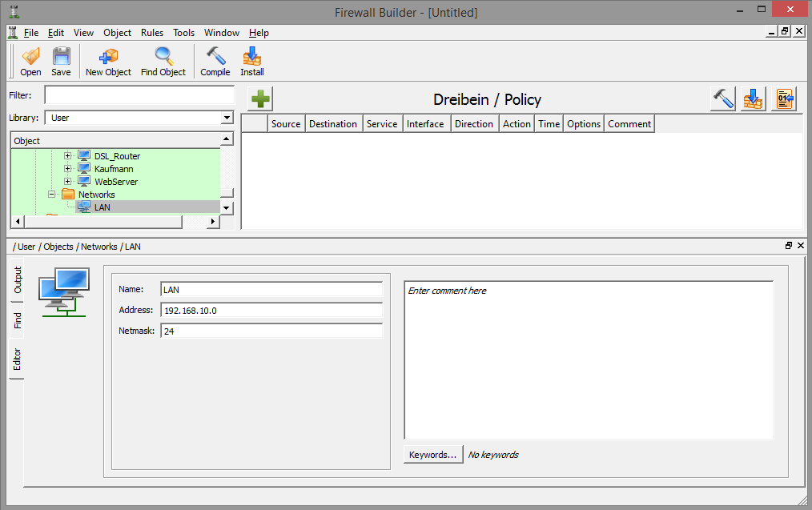The image size is (812, 510).
Task: Open Find Object magnifier tool
Action: (163, 61)
